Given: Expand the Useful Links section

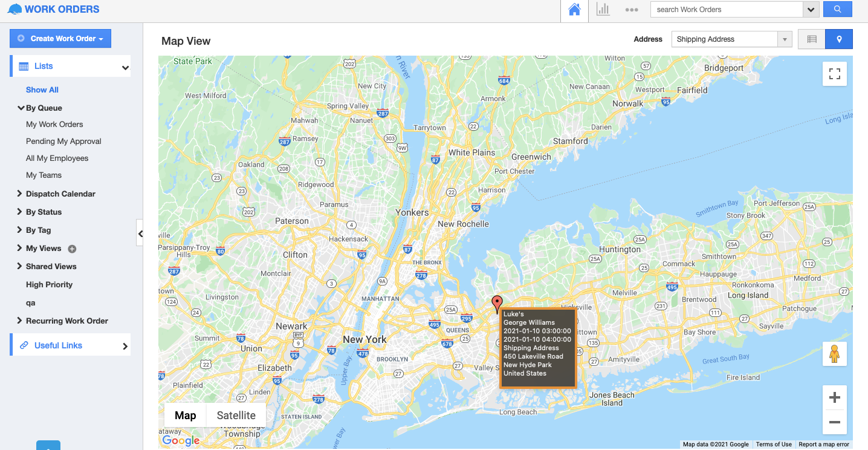Looking at the screenshot, I should coord(125,346).
